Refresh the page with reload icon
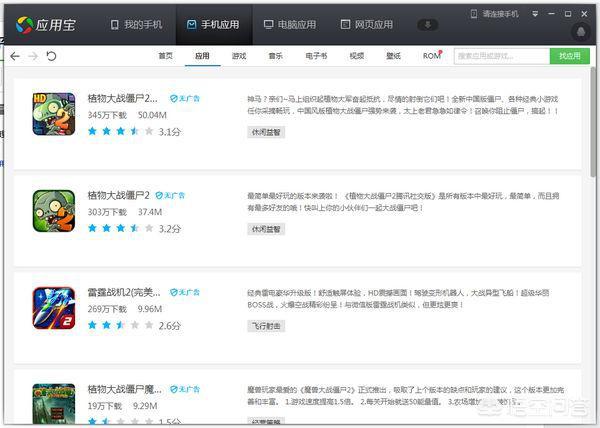The height and width of the screenshot is (428, 600). pyautogui.click(x=51, y=56)
